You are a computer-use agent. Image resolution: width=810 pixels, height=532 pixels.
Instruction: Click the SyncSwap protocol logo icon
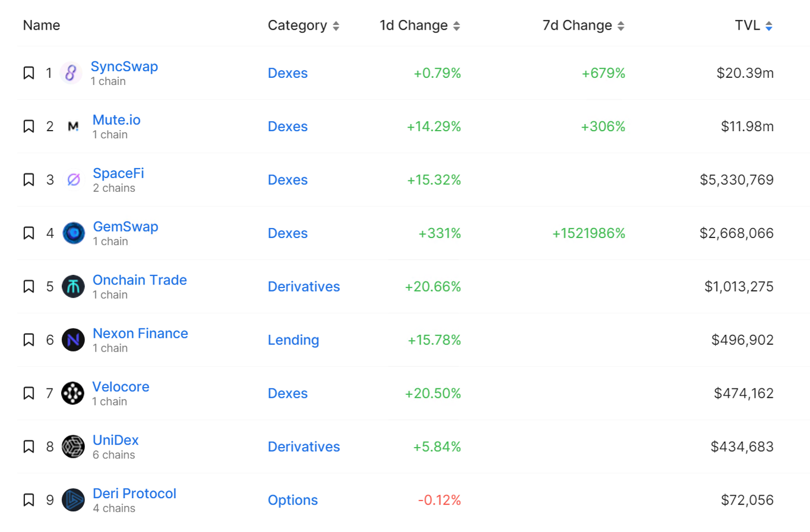click(71, 73)
